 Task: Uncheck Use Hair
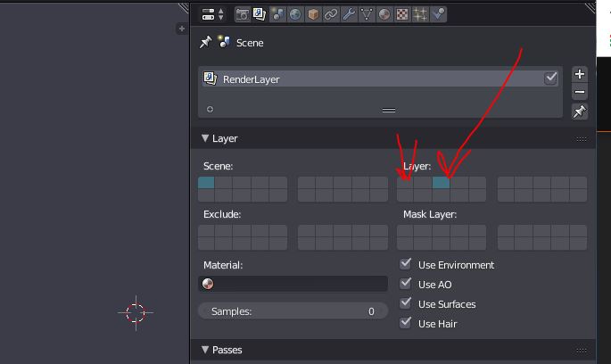(x=405, y=323)
